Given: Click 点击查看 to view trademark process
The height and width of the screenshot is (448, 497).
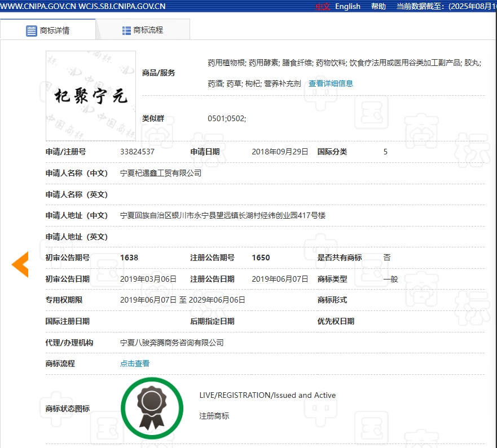Looking at the screenshot, I should coord(135,363).
